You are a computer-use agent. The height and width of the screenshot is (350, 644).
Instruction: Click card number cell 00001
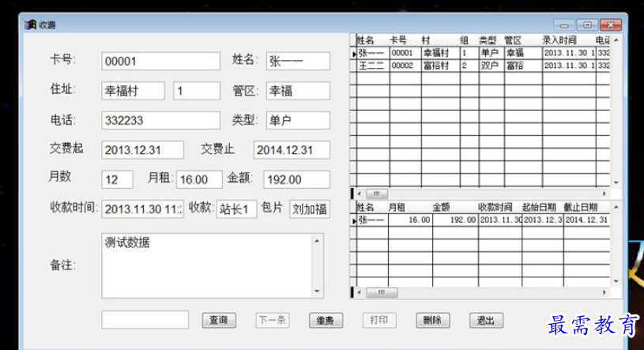click(405, 53)
